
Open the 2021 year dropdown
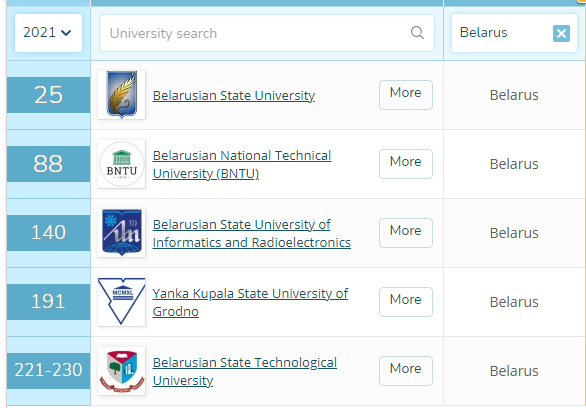[x=48, y=33]
